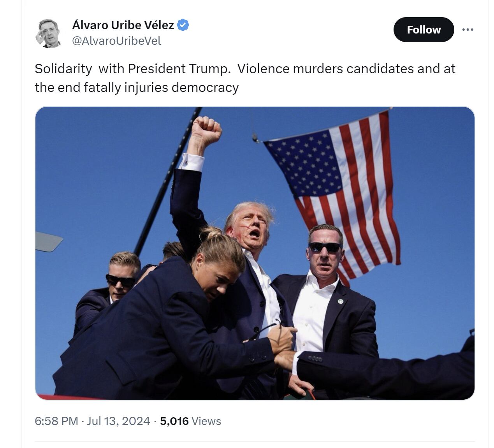This screenshot has height=448, width=494.
Task: Click the Jul 13, 2024 date
Action: [118, 421]
